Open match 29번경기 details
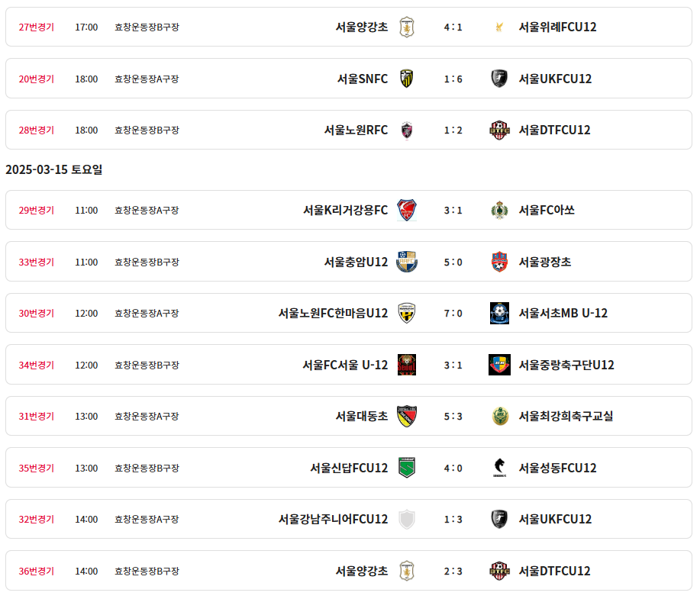This screenshot has width=700, height=599. point(37,210)
